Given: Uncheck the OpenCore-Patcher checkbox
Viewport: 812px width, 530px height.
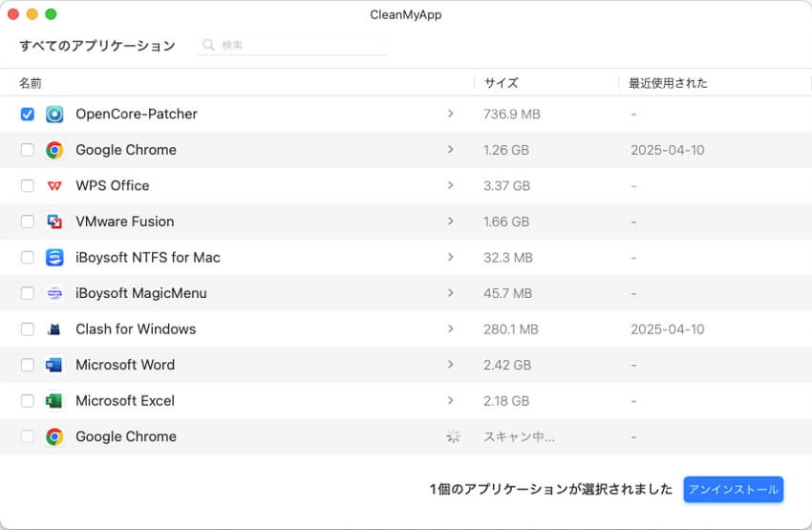Looking at the screenshot, I should (x=28, y=114).
